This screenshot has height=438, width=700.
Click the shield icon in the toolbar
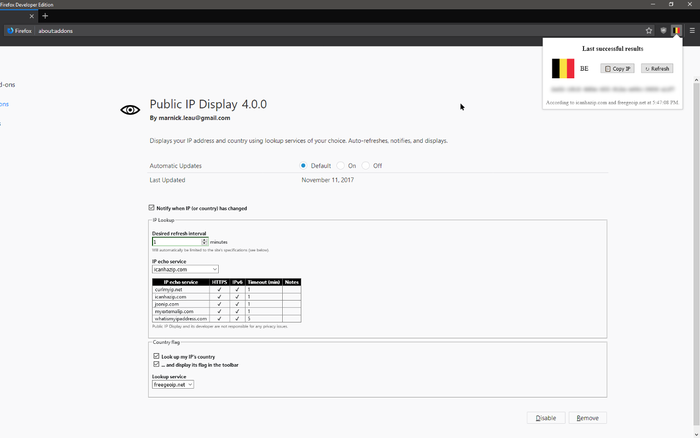663,31
